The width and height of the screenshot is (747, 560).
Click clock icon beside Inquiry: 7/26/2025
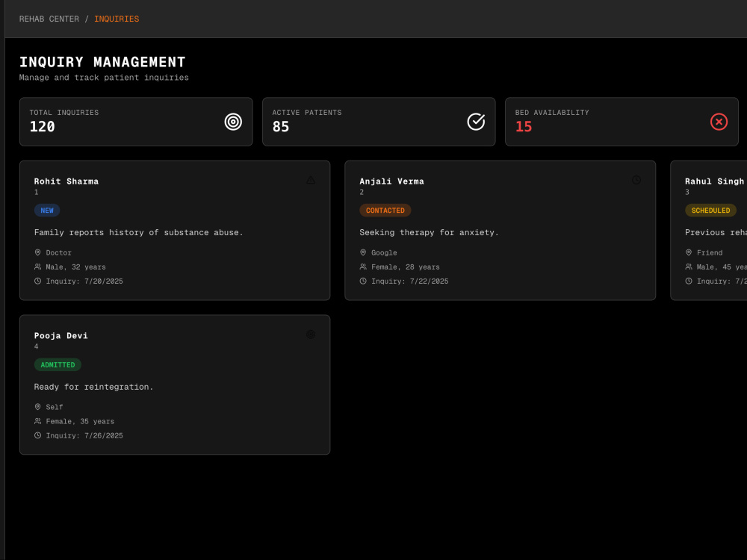click(37, 435)
